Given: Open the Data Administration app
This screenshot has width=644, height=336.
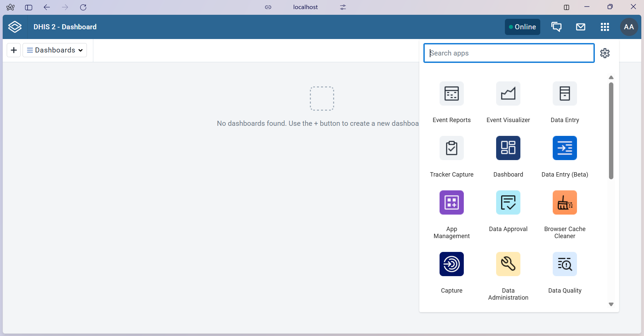Looking at the screenshot, I should pos(508,264).
